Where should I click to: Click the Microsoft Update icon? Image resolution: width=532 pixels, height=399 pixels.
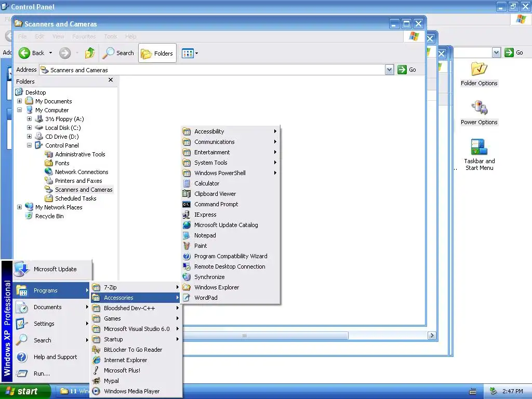click(22, 269)
